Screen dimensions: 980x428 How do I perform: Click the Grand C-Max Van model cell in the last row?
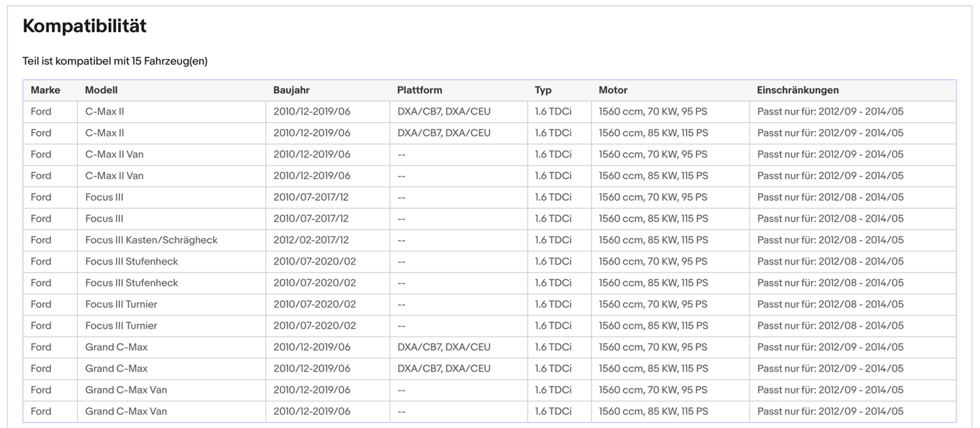pyautogui.click(x=126, y=411)
